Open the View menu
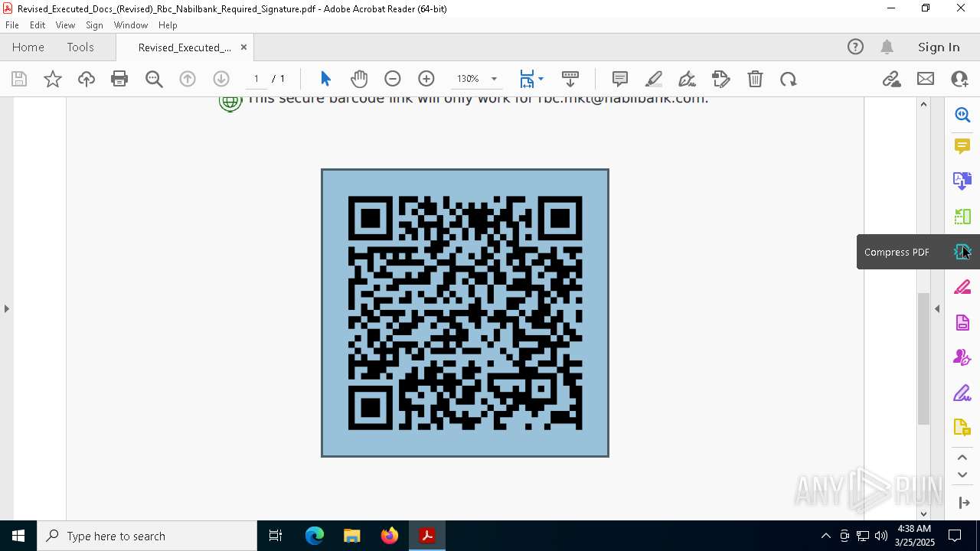This screenshot has width=980, height=551. [66, 25]
